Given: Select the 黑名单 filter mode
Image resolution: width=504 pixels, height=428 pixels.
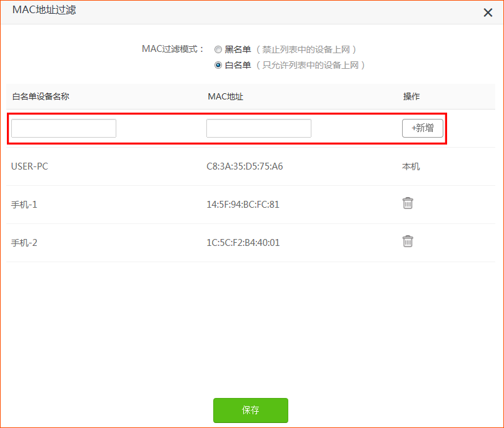Looking at the screenshot, I should (x=218, y=49).
